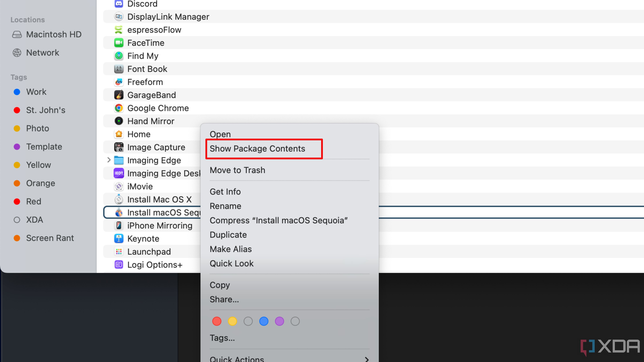The width and height of the screenshot is (644, 362).
Task: Click the Macintosh HD drive icon
Action: 17,34
